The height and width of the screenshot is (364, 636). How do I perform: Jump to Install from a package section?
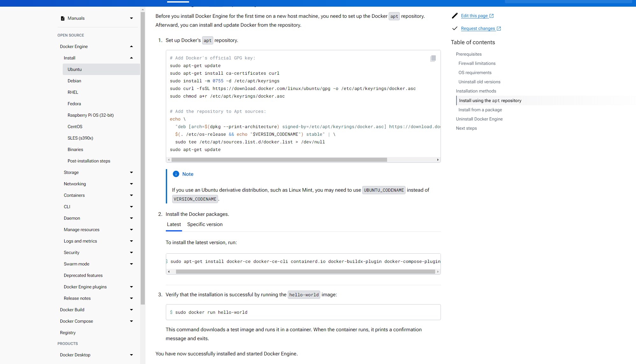coord(480,110)
